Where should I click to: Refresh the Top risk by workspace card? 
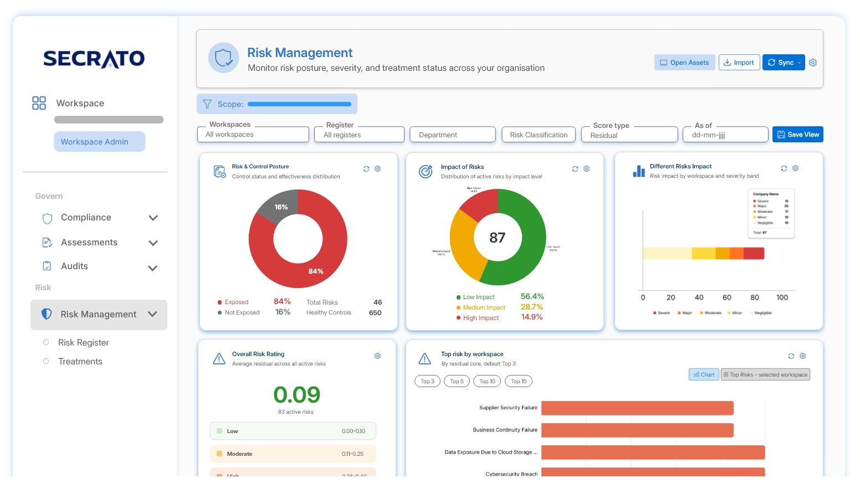[x=791, y=356]
